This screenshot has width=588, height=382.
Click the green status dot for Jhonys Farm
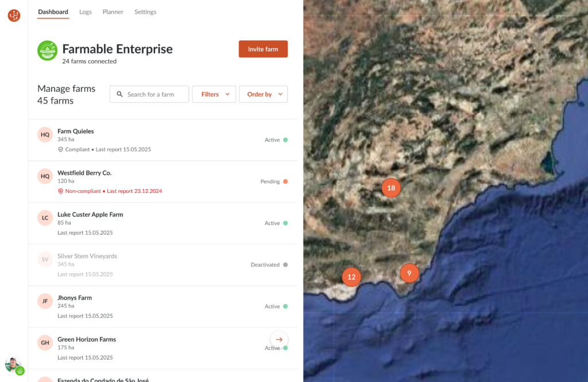coord(285,307)
